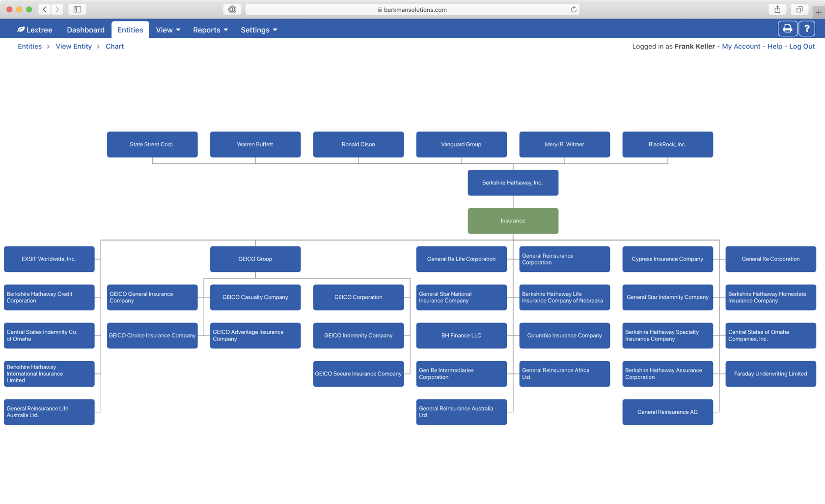Click the Log Out link

click(802, 46)
